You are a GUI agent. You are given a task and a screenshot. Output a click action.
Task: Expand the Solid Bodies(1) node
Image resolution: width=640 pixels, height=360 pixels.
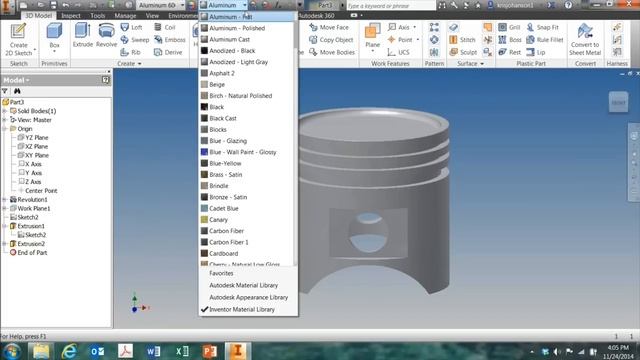[x=5, y=111]
